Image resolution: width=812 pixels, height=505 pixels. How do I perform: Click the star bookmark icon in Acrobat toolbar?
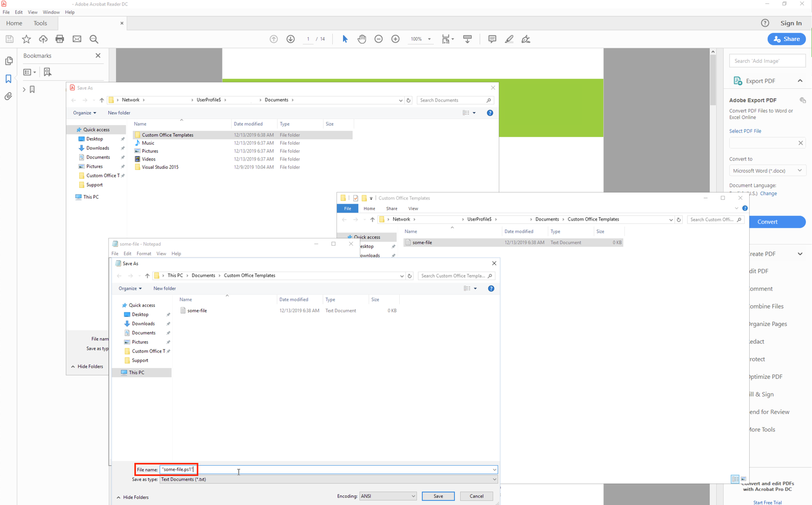click(26, 39)
